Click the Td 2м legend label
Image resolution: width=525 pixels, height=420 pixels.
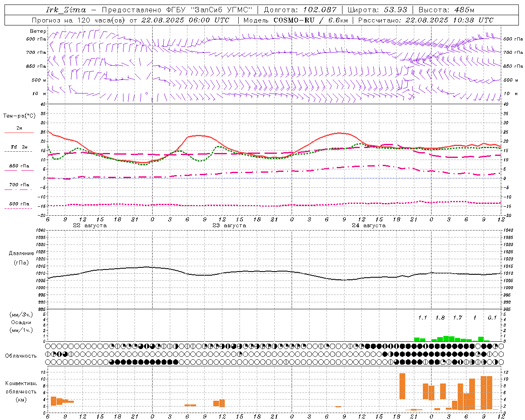click(x=19, y=147)
